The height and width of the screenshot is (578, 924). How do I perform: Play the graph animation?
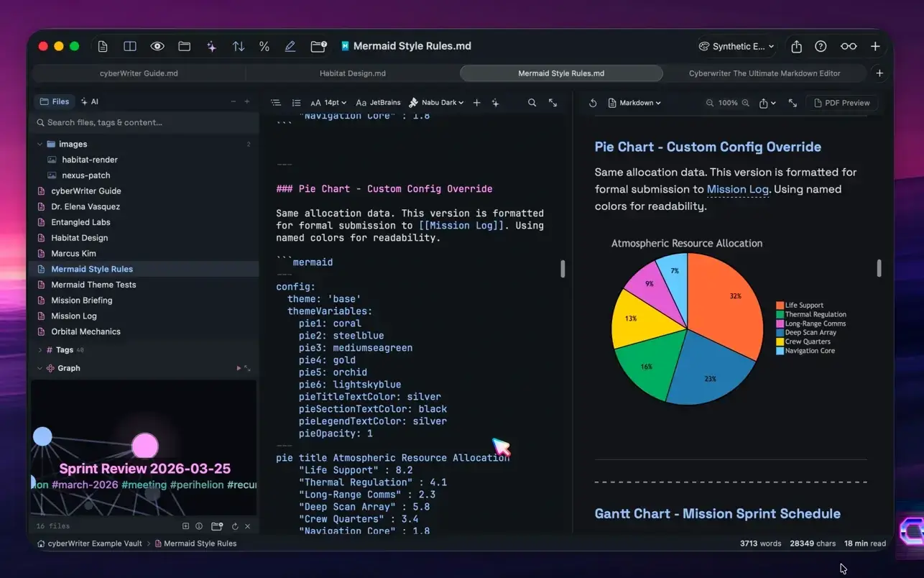[239, 368]
